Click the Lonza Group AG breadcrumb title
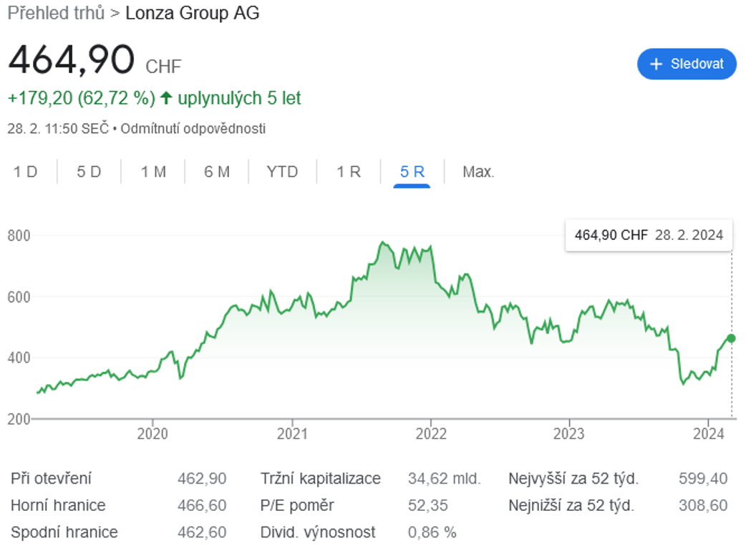The width and height of the screenshot is (756, 546). coord(193,13)
